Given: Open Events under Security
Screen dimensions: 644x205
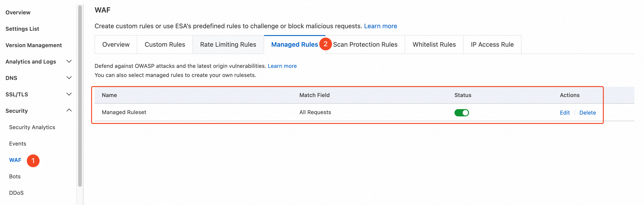Looking at the screenshot, I should (17, 143).
